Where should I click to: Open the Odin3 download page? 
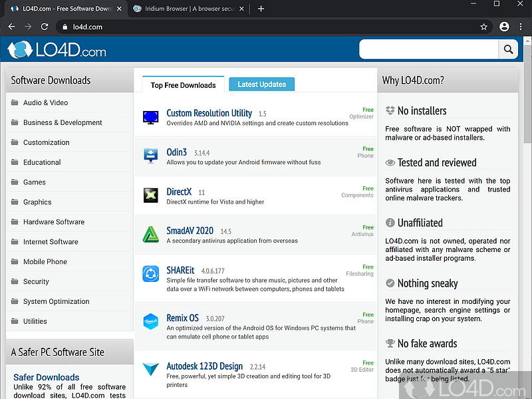(x=176, y=152)
